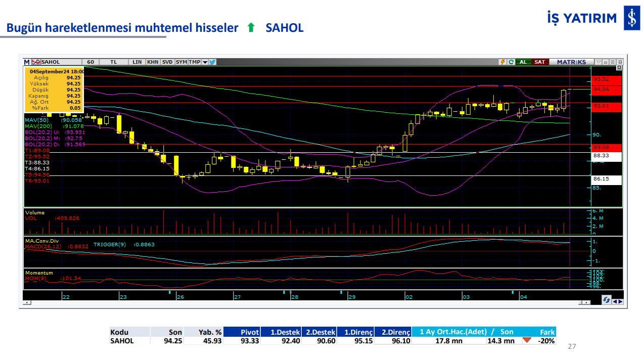This screenshot has height=359, width=644.
Task: Toggle the LIN scale button
Action: pyautogui.click(x=137, y=62)
